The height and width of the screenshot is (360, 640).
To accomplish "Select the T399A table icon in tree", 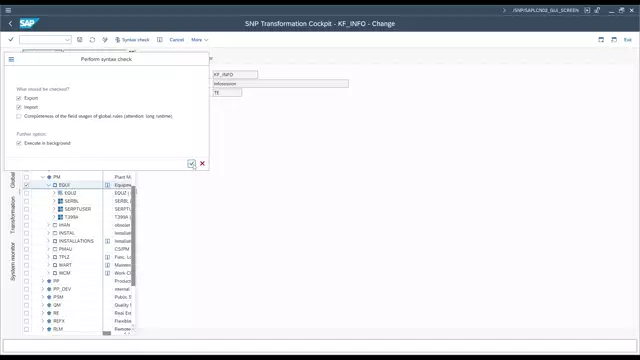I will [60, 217].
